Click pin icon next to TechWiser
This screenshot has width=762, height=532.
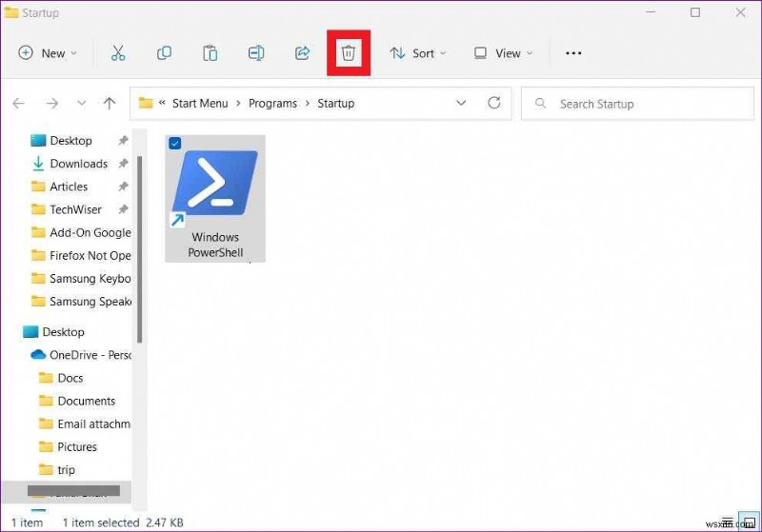pos(123,209)
